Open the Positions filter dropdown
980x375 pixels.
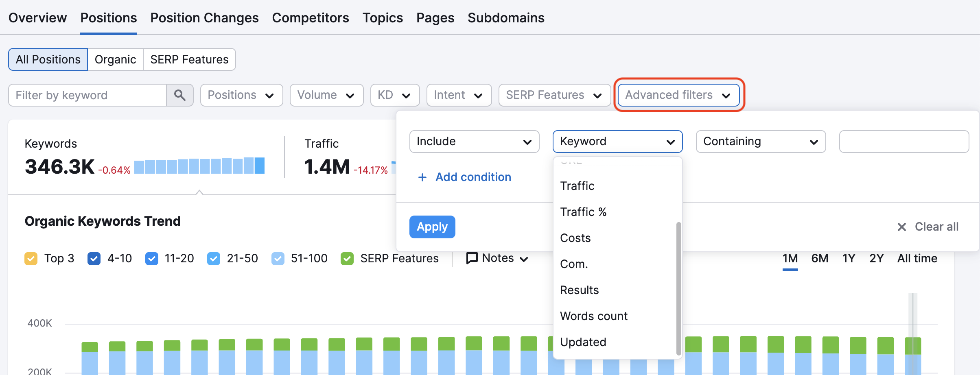pos(241,95)
